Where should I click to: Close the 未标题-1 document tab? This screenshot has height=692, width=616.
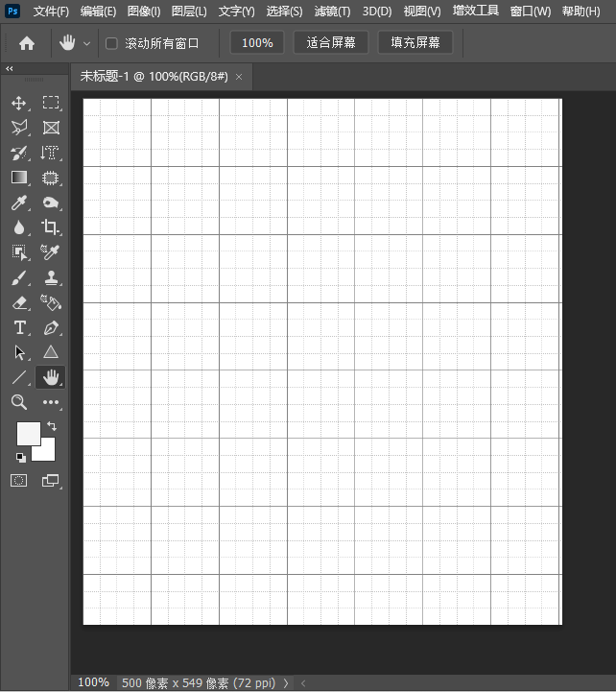pyautogui.click(x=239, y=77)
